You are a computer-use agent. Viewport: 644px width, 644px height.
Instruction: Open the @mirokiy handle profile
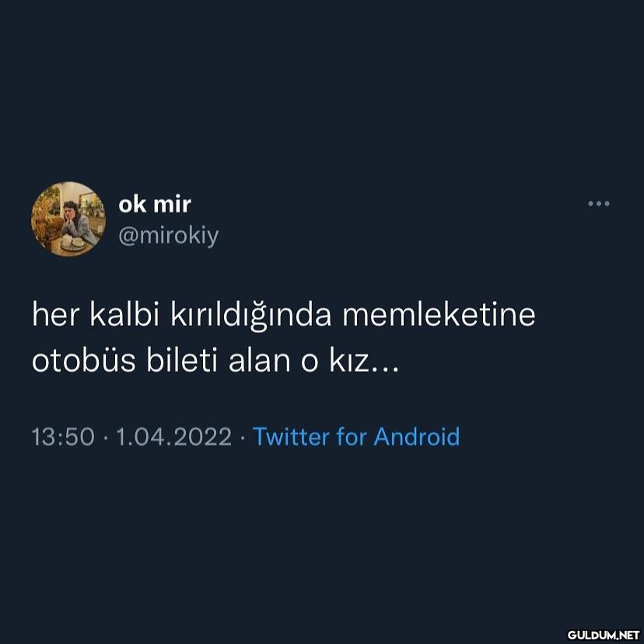pos(169,236)
